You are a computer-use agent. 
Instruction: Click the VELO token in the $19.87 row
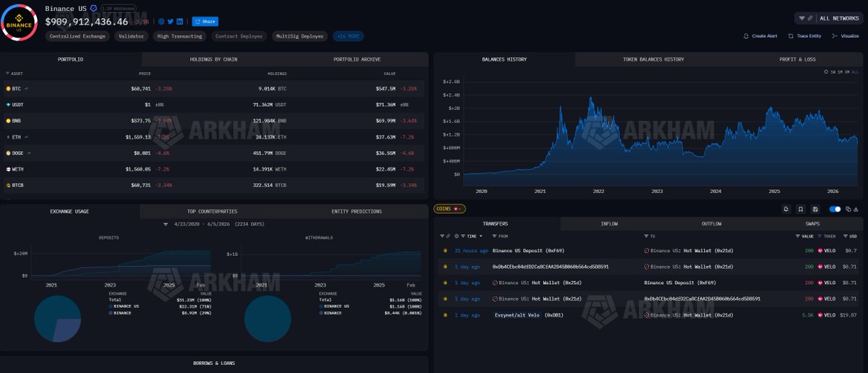pyautogui.click(x=827, y=315)
